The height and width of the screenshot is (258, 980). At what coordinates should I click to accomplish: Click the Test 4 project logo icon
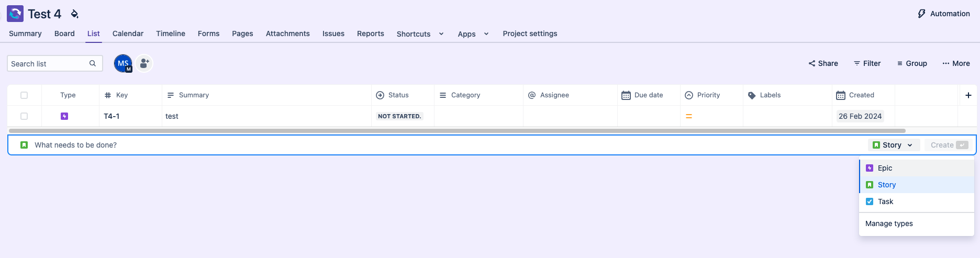[x=15, y=14]
